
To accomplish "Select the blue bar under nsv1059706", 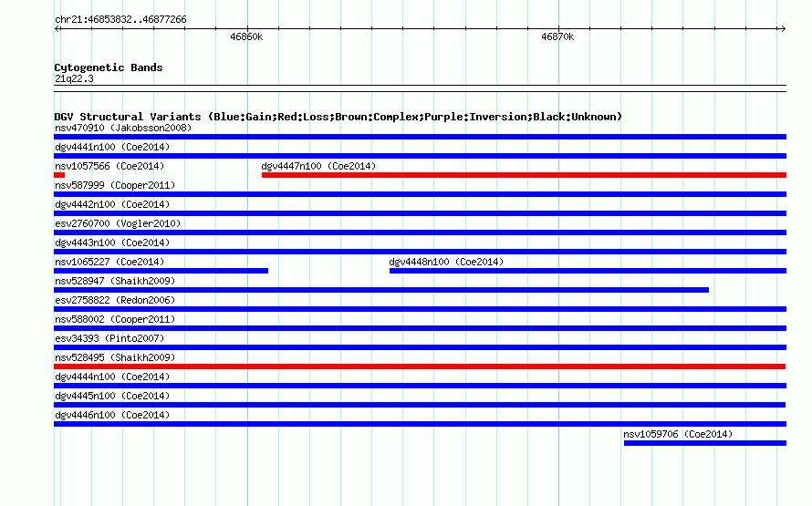I will click(x=705, y=443).
